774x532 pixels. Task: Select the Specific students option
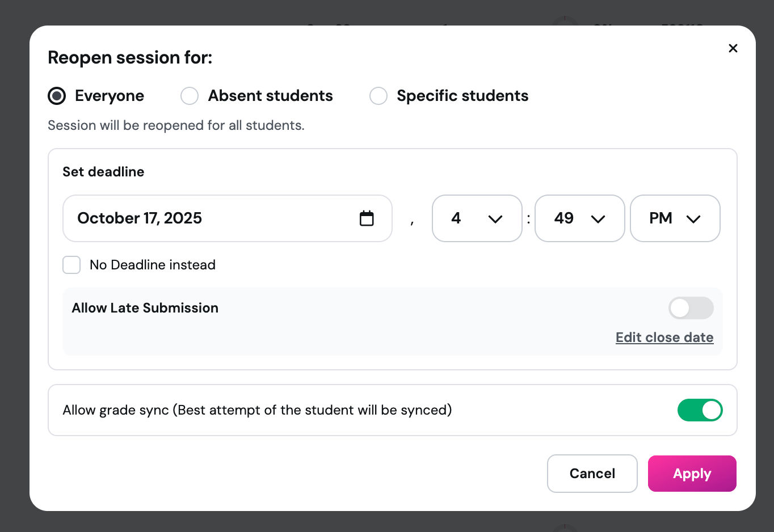[378, 96]
